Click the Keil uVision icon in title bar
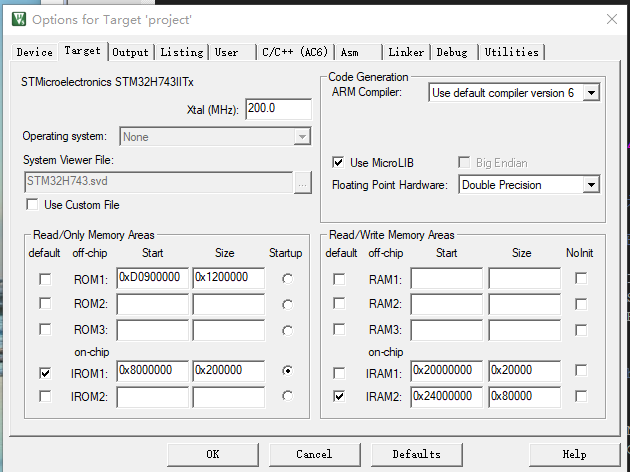 click(19, 19)
